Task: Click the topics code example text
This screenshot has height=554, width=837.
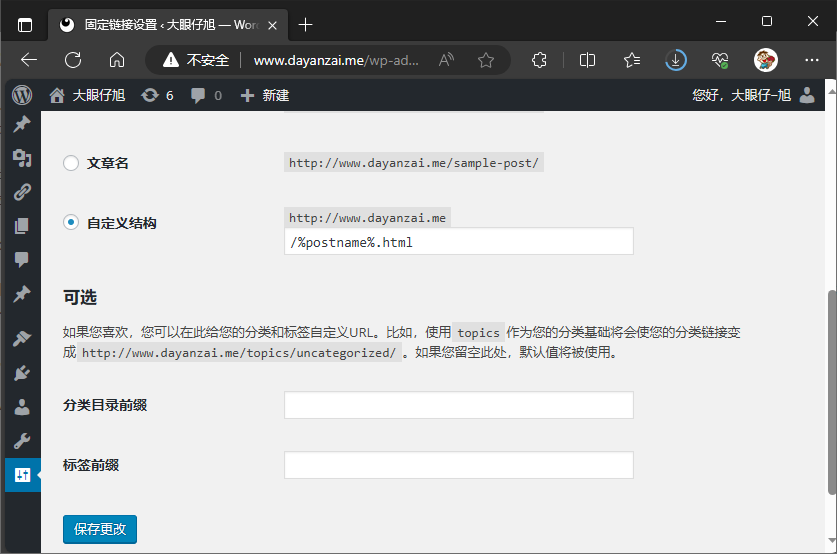Action: tap(478, 333)
